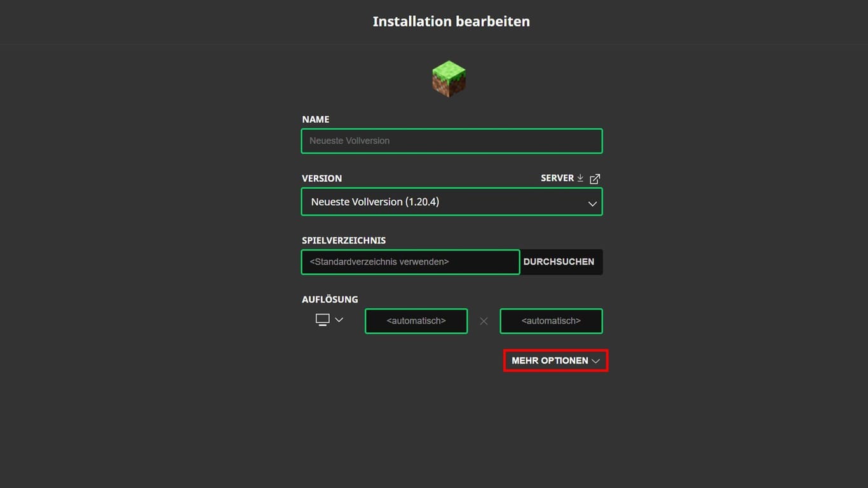Image resolution: width=868 pixels, height=488 pixels.
Task: Click the resolution width automatisch field
Action: pos(416,321)
